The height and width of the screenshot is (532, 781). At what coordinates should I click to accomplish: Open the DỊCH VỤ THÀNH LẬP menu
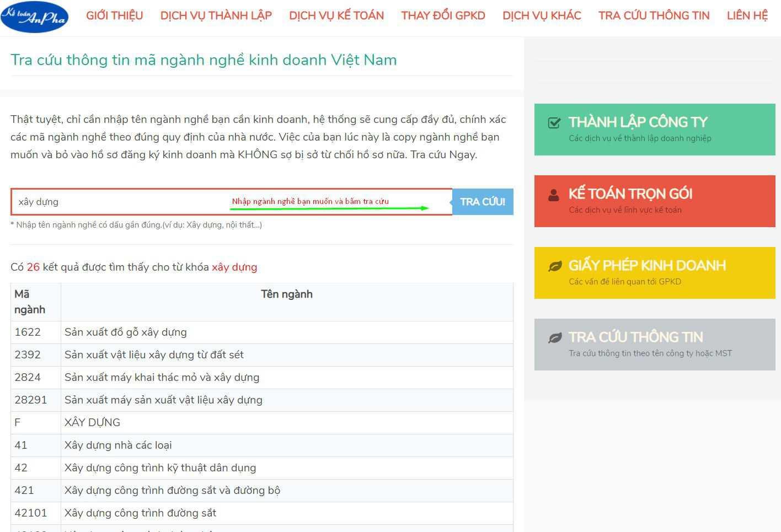click(216, 15)
